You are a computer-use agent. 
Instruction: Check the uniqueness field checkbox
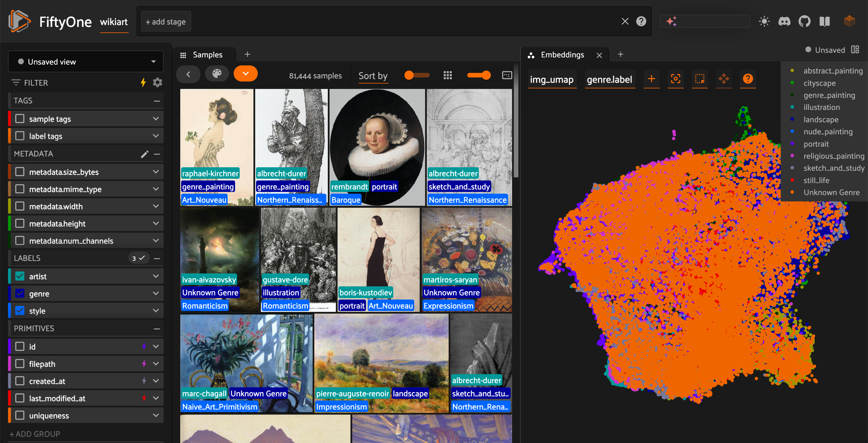(x=20, y=415)
